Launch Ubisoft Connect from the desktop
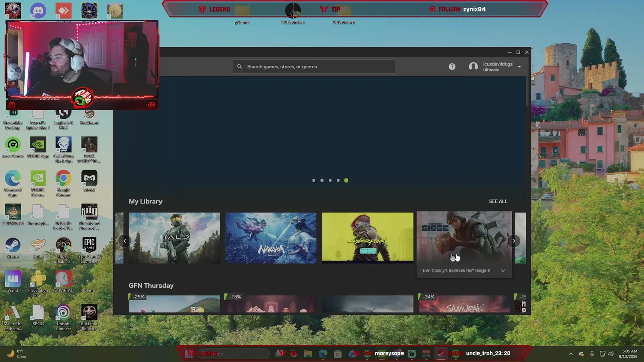Screen dimensions: 644x362 pos(63,317)
